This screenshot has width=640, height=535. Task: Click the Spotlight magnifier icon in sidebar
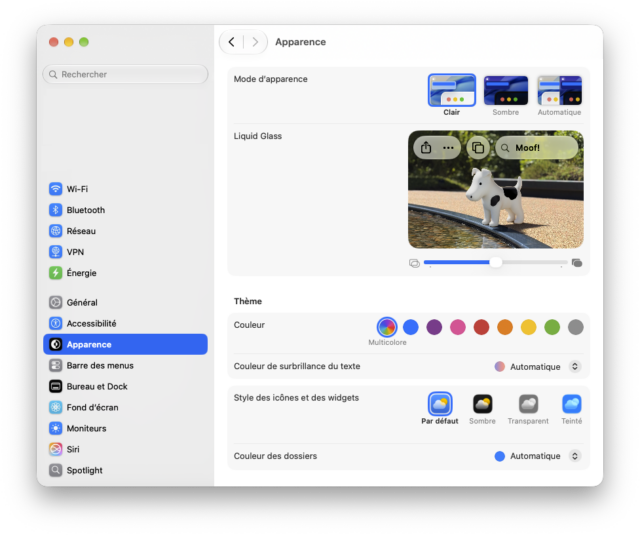tap(56, 470)
